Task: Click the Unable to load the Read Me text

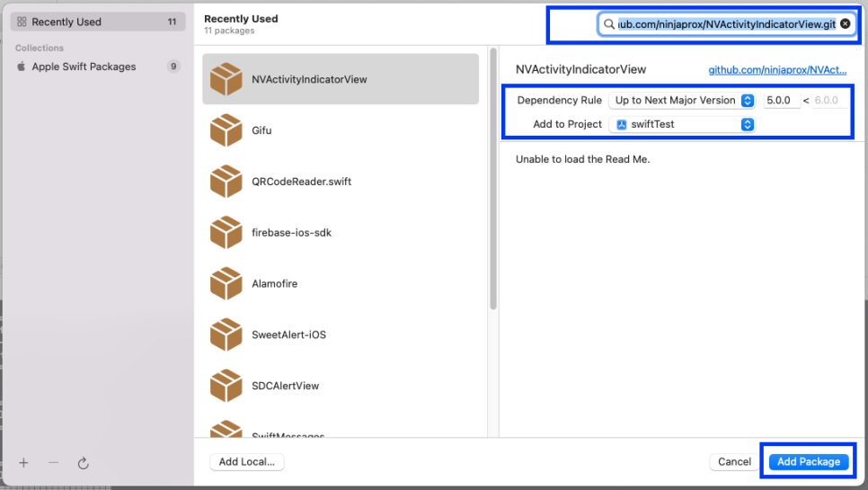Action: point(583,159)
